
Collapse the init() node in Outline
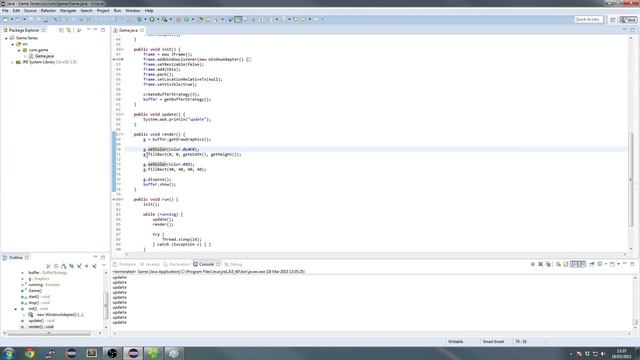(x=16, y=309)
